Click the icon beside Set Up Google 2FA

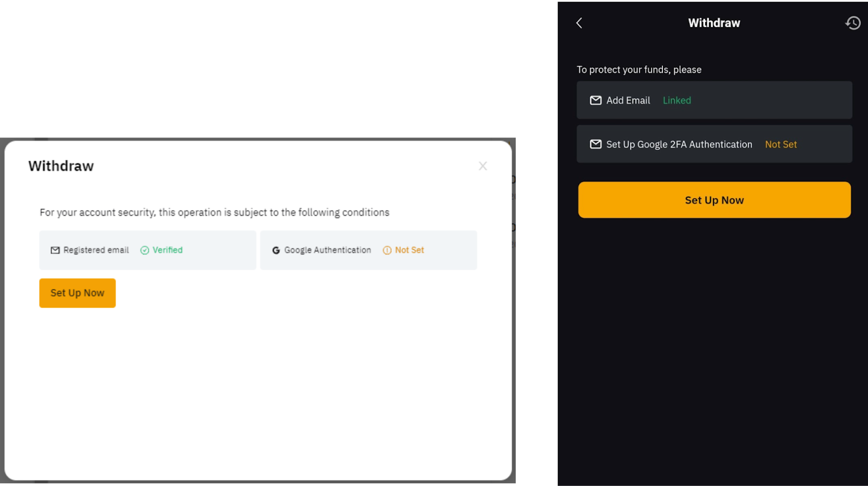tap(595, 144)
